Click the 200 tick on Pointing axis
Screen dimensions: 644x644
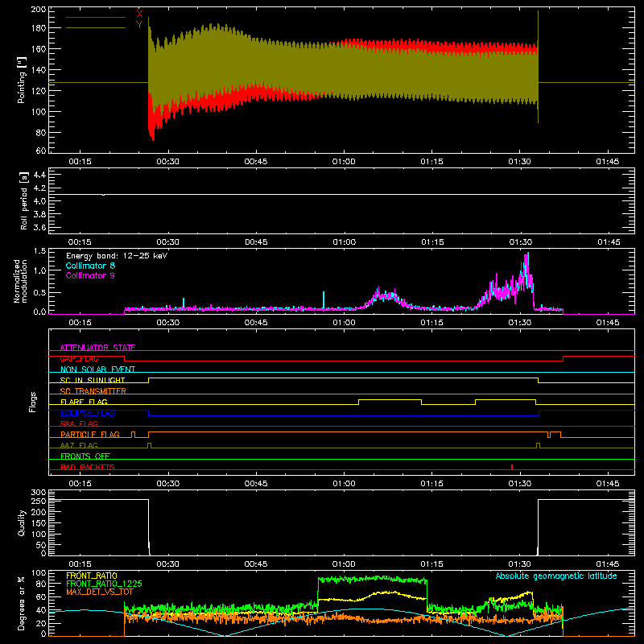(39, 9)
